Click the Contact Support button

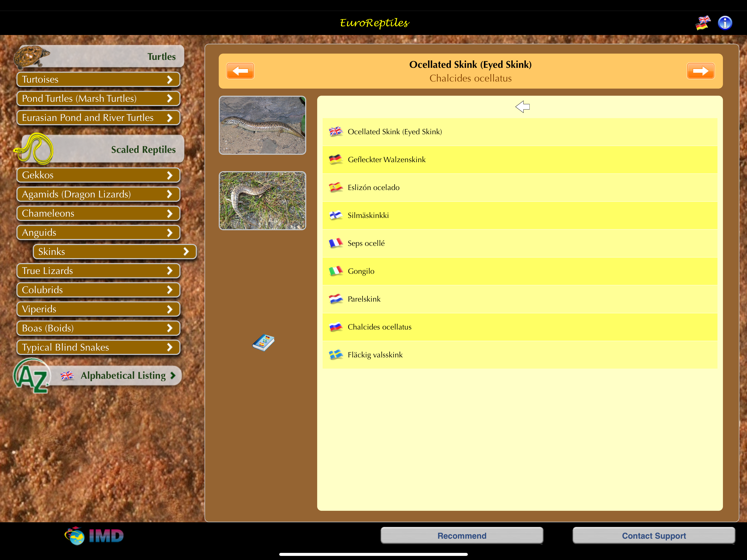click(654, 536)
